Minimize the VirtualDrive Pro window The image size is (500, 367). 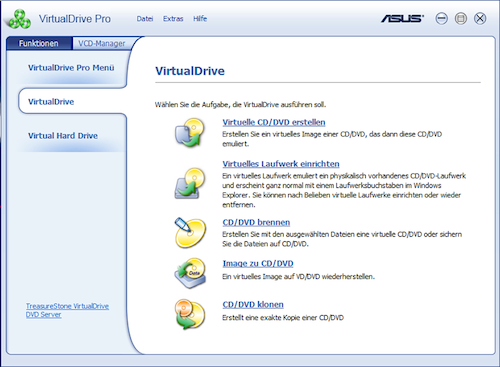(x=441, y=18)
